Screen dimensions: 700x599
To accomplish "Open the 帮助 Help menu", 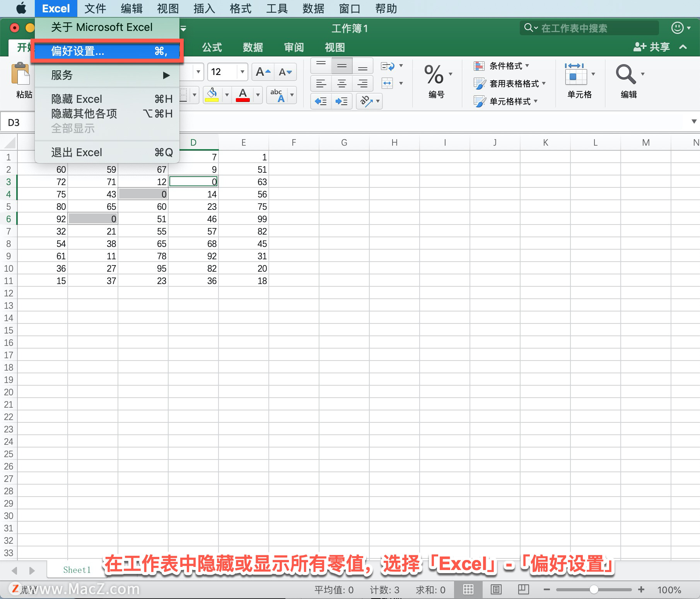I will pos(386,9).
